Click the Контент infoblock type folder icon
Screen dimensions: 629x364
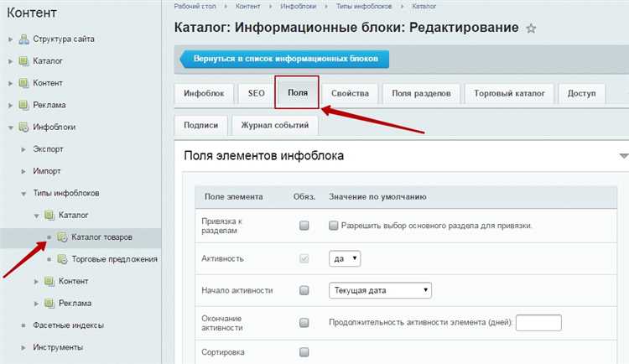click(49, 281)
